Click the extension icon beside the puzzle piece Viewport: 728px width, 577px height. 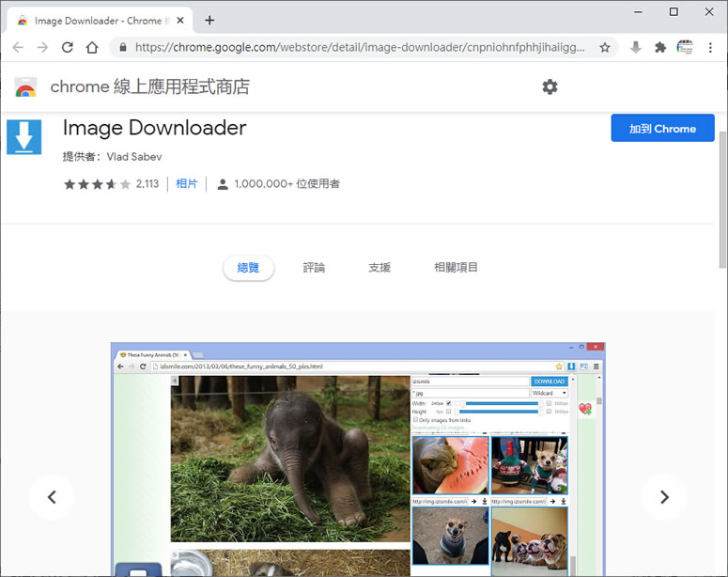pos(685,47)
